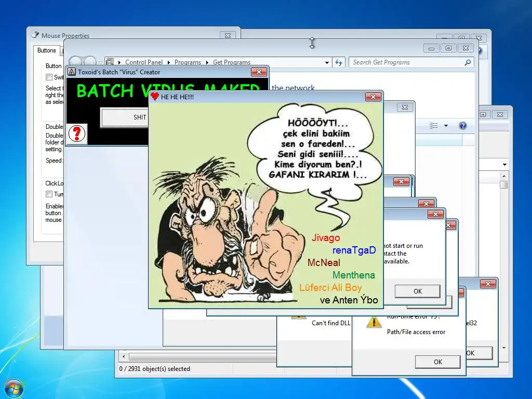Select the Buttons tab in Mouse Properties
Viewport: 532px width, 399px height.
[46, 50]
